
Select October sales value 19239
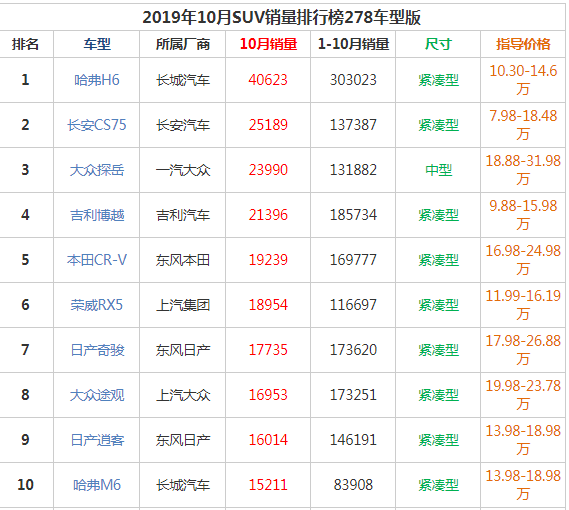[x=268, y=260]
